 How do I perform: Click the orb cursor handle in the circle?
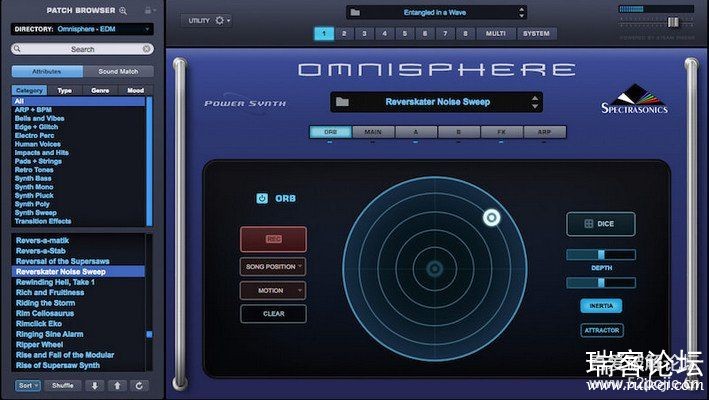(x=492, y=218)
